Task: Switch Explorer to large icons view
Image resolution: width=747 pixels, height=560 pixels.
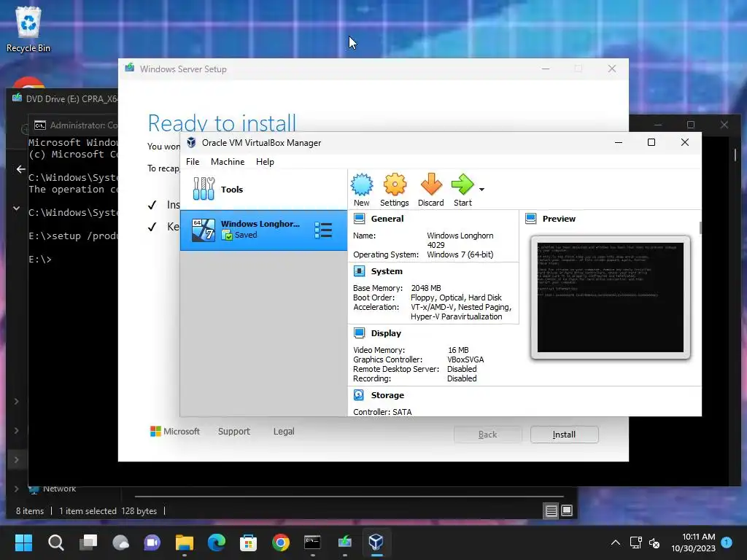Action: 566,510
